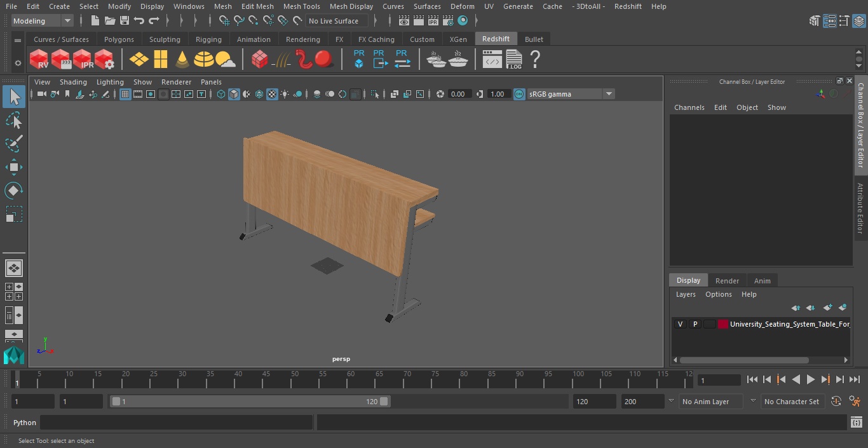Expand the sRGB gamma view transform dropdown
Image resolution: width=868 pixels, height=448 pixels.
(x=571, y=94)
